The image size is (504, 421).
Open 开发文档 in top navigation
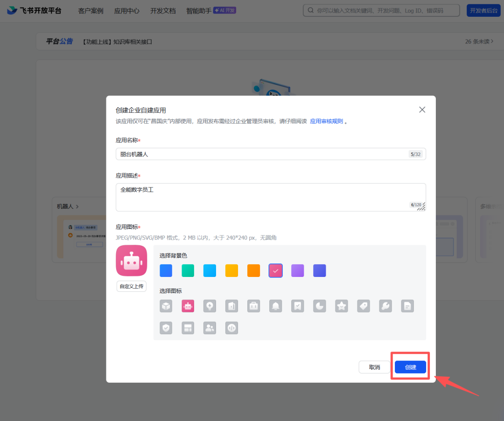(x=163, y=11)
